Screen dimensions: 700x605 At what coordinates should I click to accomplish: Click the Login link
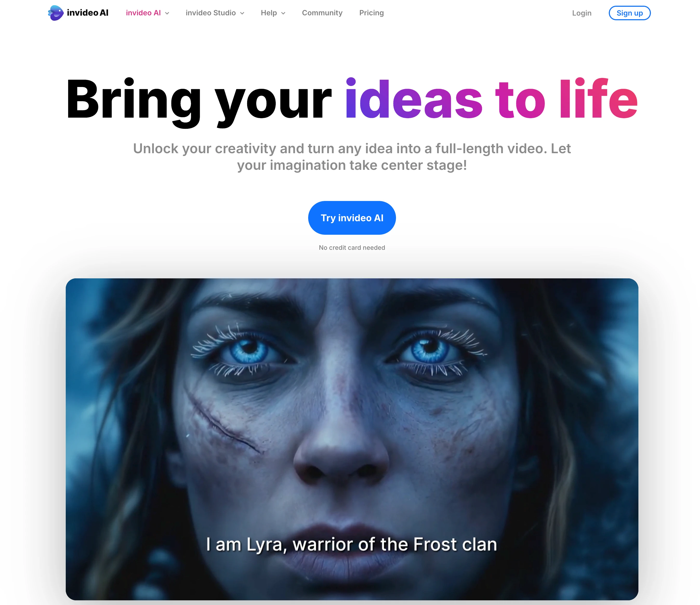click(582, 13)
